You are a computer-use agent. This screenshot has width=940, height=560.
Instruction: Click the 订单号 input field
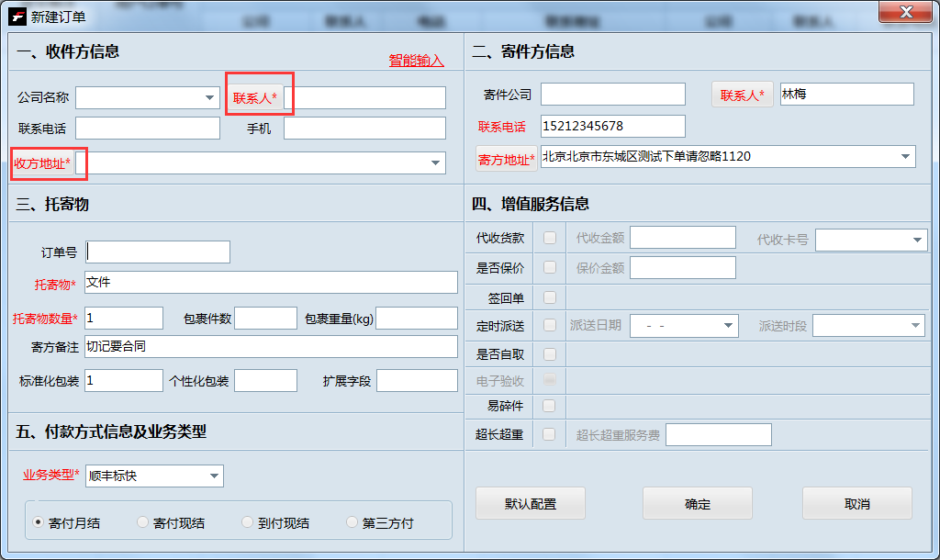156,251
